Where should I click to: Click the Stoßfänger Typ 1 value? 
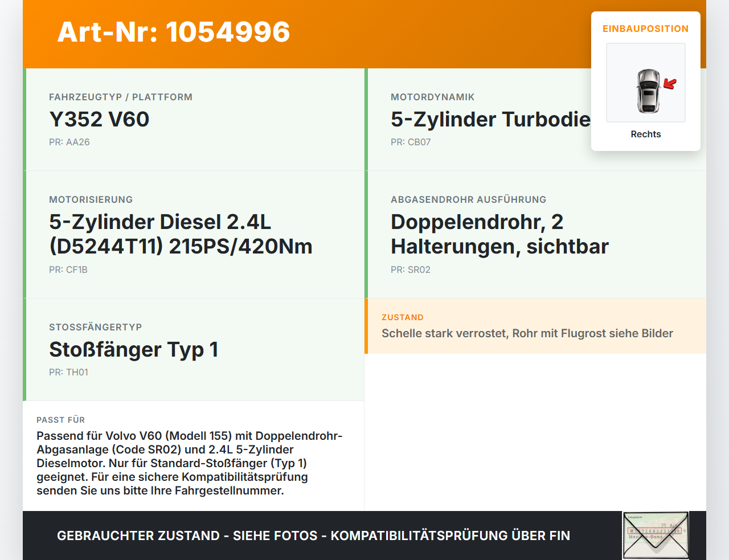134,349
